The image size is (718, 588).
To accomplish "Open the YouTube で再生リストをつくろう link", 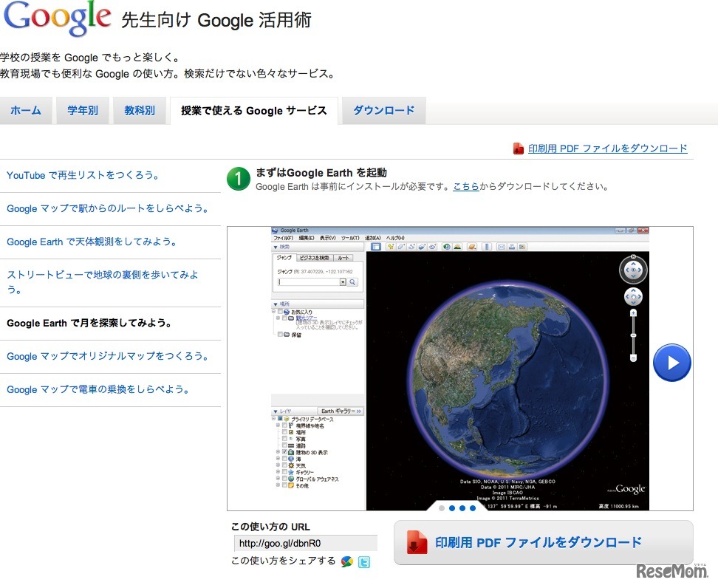I will point(83,176).
